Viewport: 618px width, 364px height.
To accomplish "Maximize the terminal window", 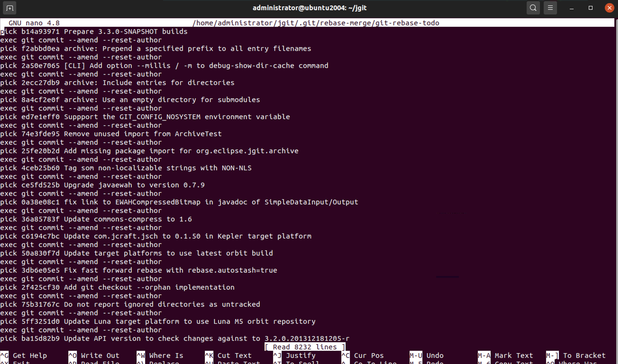I will [x=591, y=8].
